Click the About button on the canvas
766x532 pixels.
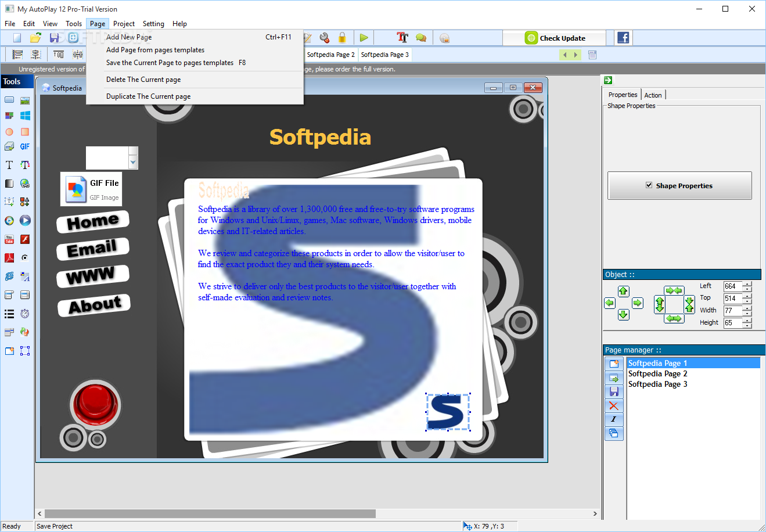coord(94,305)
